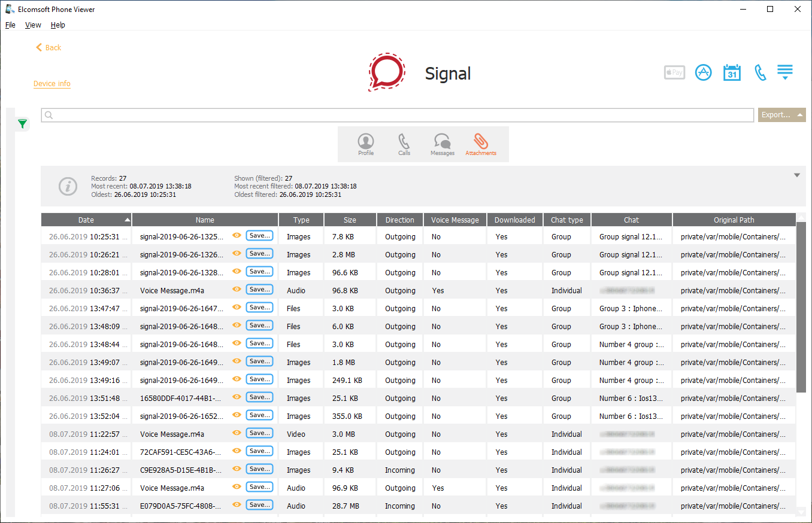Screen dimensions: 812x523
Task: Open the phone calls icon in header
Action: pyautogui.click(x=760, y=73)
